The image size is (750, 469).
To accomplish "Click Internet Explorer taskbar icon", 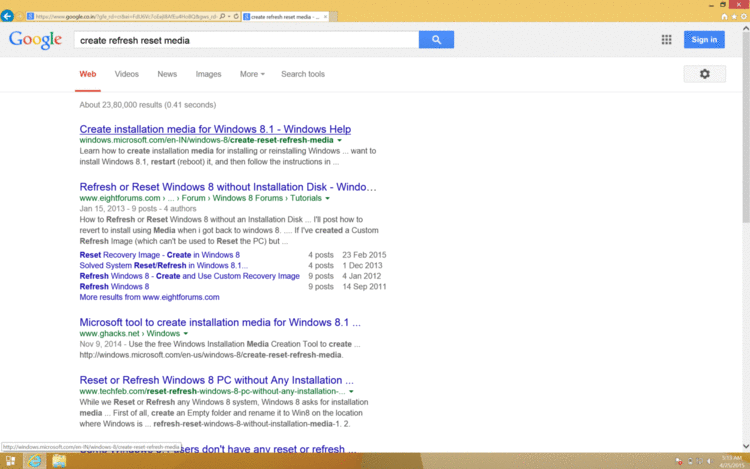I will (34, 461).
